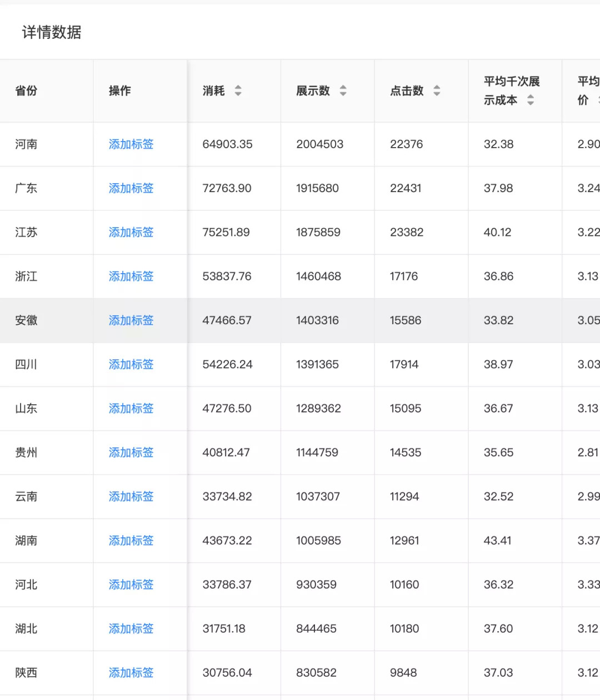Click 添加标签 in 湖北 row
Screen dimensions: 600x700
pyautogui.click(x=131, y=628)
